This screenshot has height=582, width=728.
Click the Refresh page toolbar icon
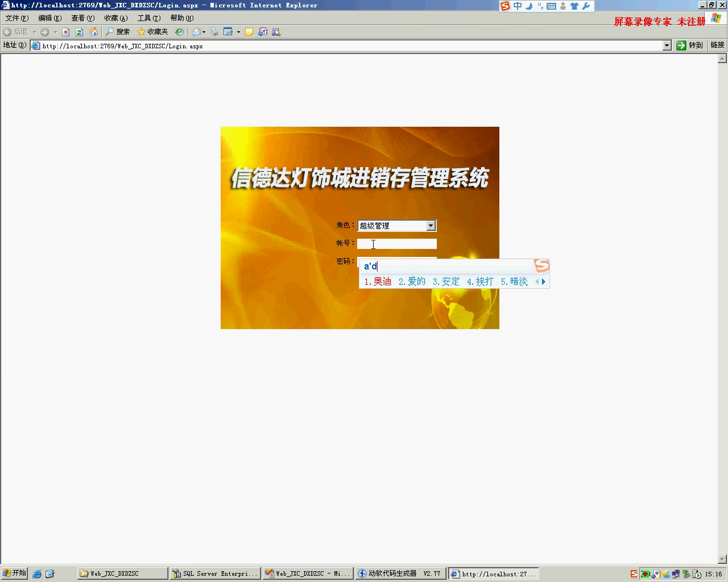[79, 32]
